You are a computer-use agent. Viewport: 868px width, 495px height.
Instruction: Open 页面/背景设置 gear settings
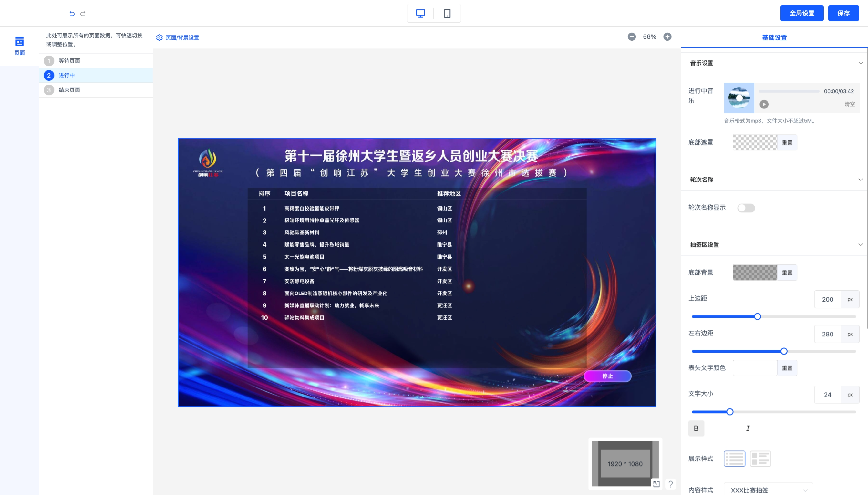pos(178,37)
